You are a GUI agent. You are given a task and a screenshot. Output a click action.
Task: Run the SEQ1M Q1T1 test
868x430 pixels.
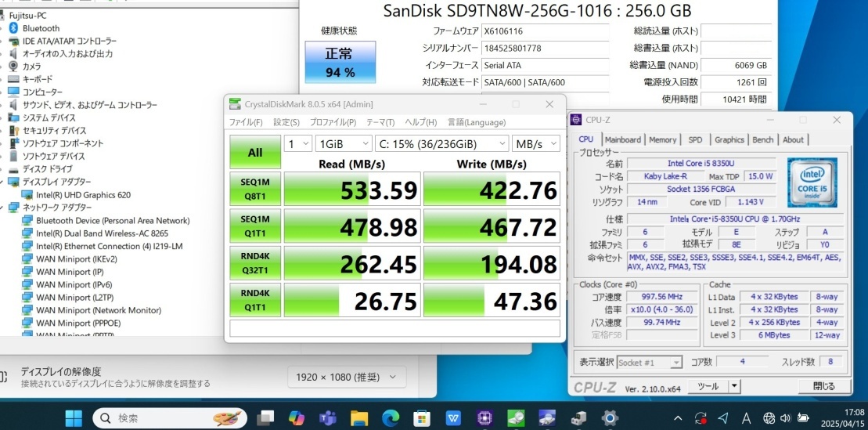tap(255, 226)
